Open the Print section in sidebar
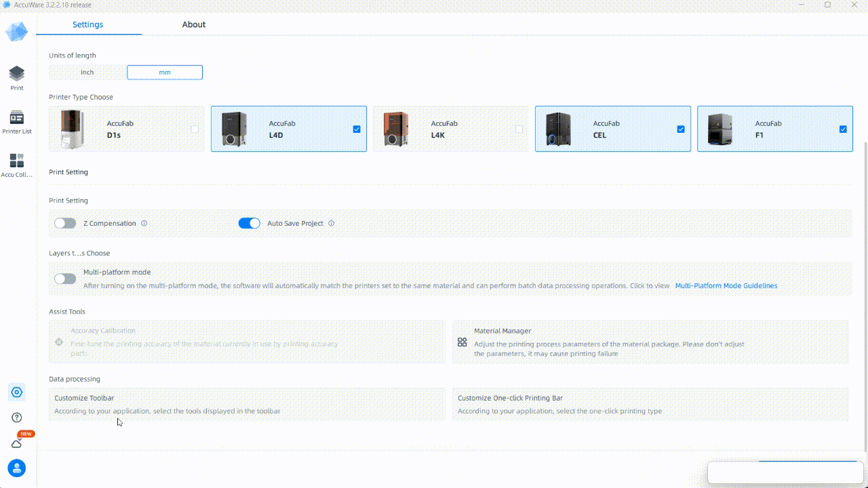The width and height of the screenshot is (868, 488). pos(17,78)
